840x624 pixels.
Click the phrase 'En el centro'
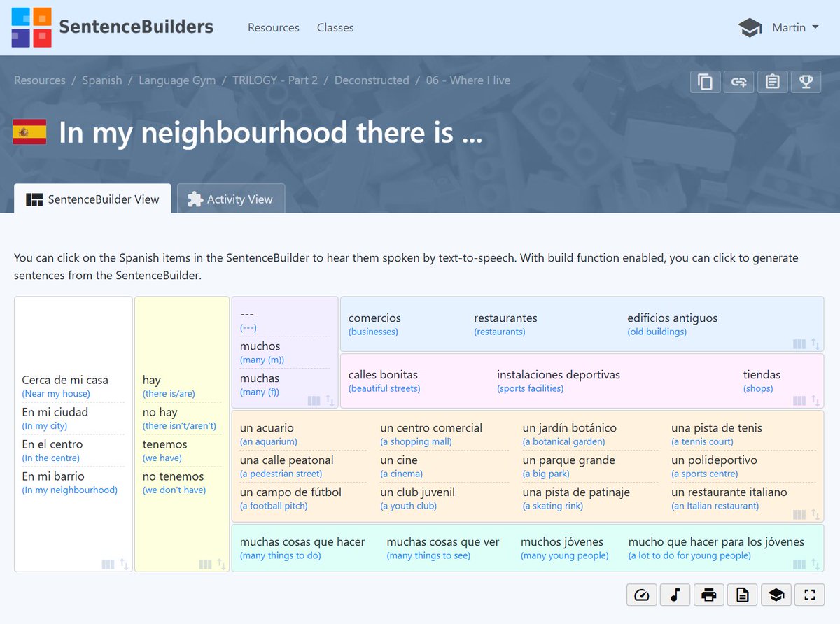click(52, 444)
